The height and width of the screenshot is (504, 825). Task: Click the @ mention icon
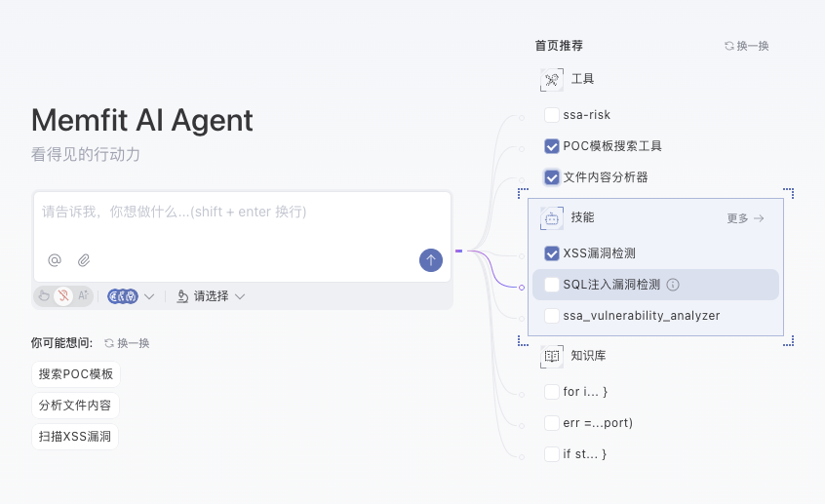pos(55,260)
